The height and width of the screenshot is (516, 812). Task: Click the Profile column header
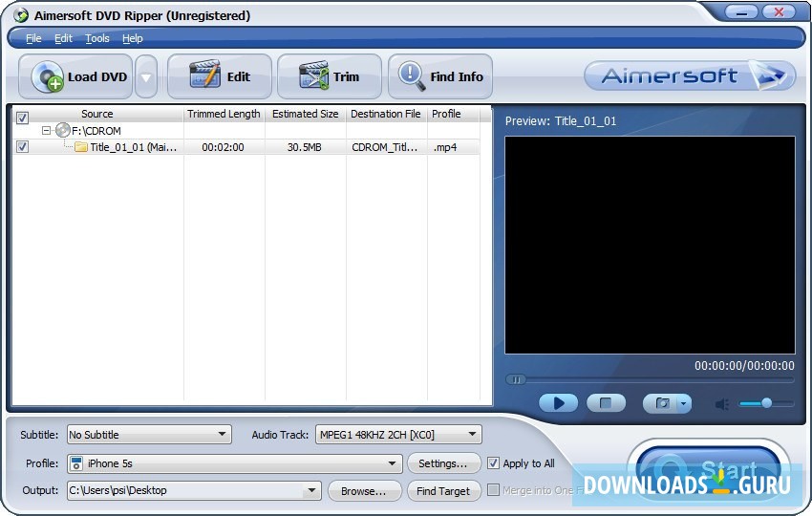pyautogui.click(x=453, y=114)
